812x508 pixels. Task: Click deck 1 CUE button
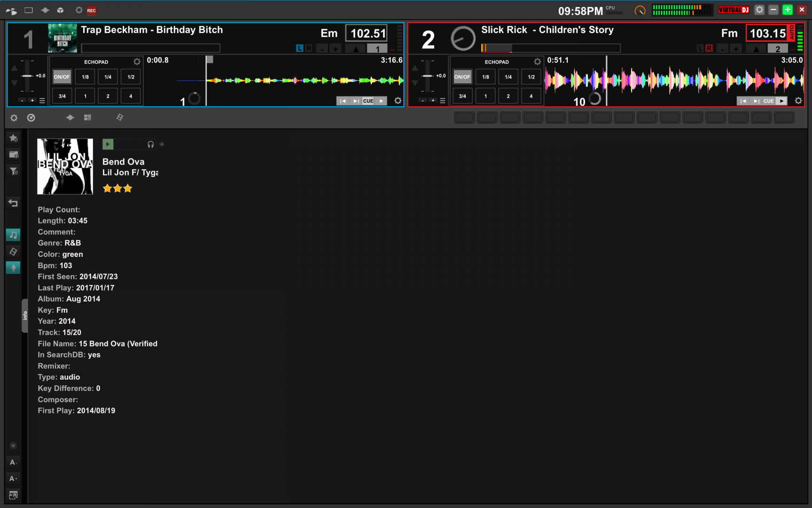pos(368,101)
